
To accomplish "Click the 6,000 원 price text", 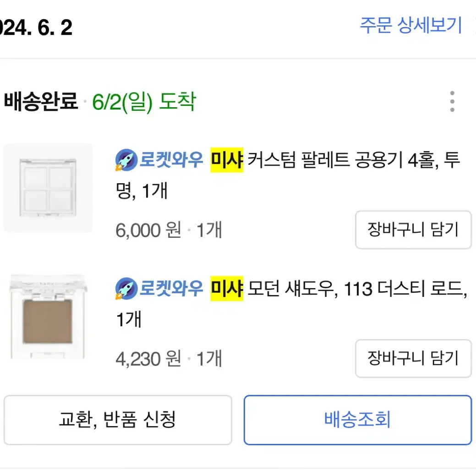I will click(148, 230).
